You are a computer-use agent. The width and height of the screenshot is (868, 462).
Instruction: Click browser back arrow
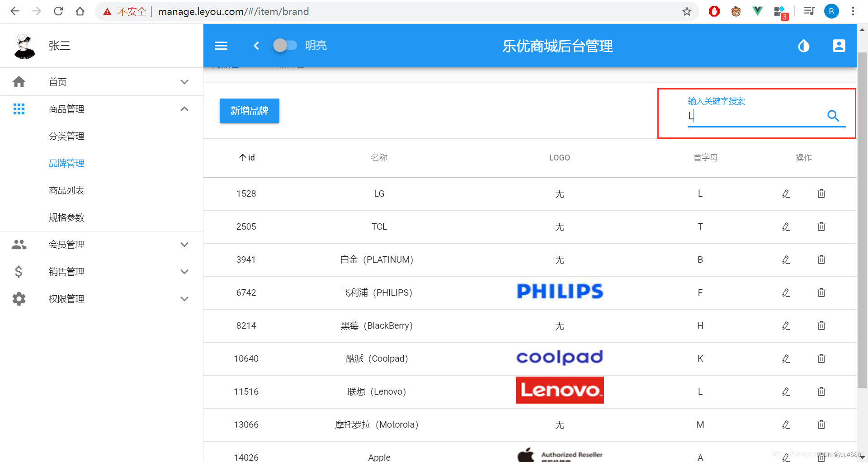tap(15, 11)
